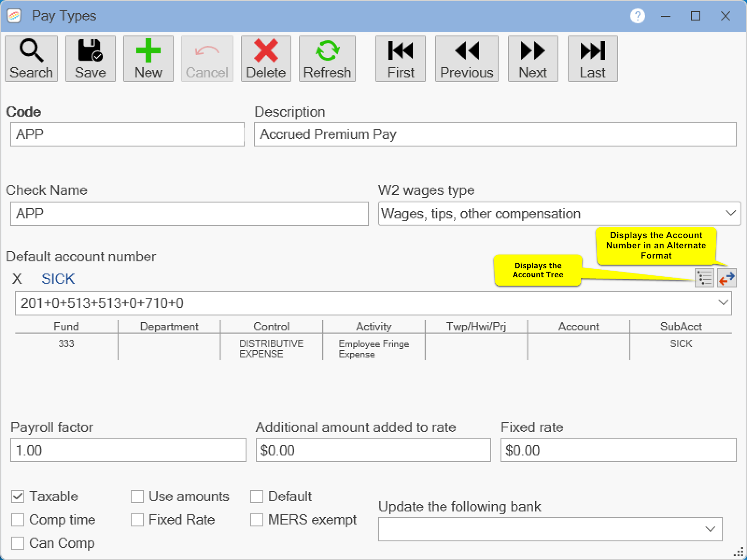
Task: Click the Department column header
Action: click(x=169, y=327)
